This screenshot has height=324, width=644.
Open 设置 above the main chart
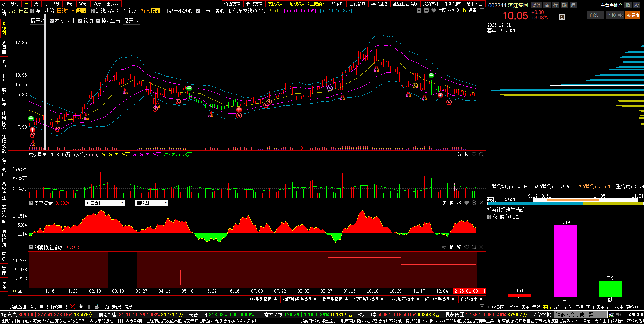472,11
